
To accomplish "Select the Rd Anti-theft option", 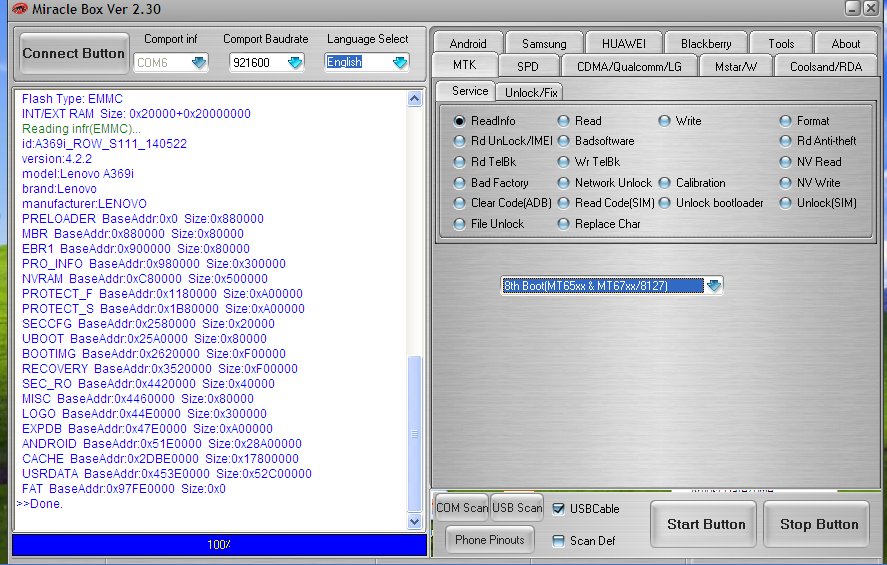I will point(785,141).
